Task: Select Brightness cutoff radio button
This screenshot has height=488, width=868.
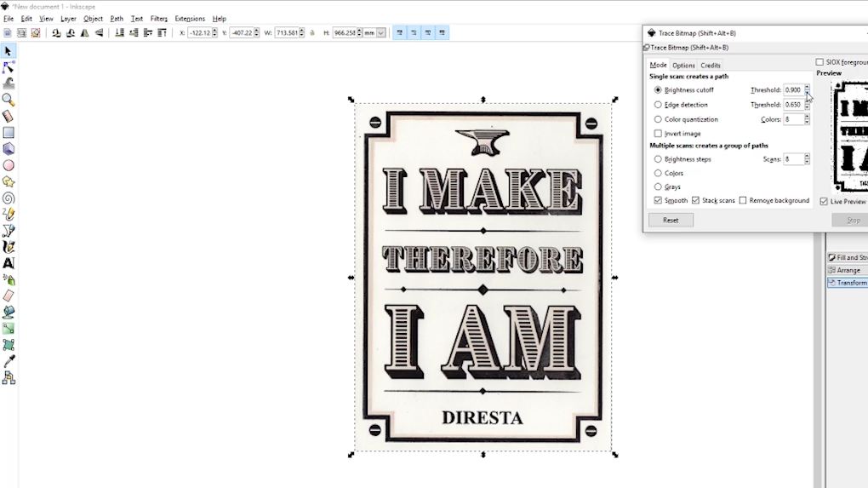Action: (x=658, y=89)
